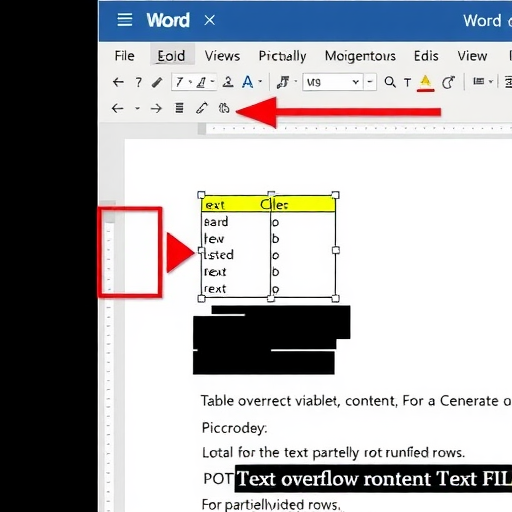The height and width of the screenshot is (512, 512).
Task: Pick the yellow highlight color with red underline
Action: [x=425, y=83]
